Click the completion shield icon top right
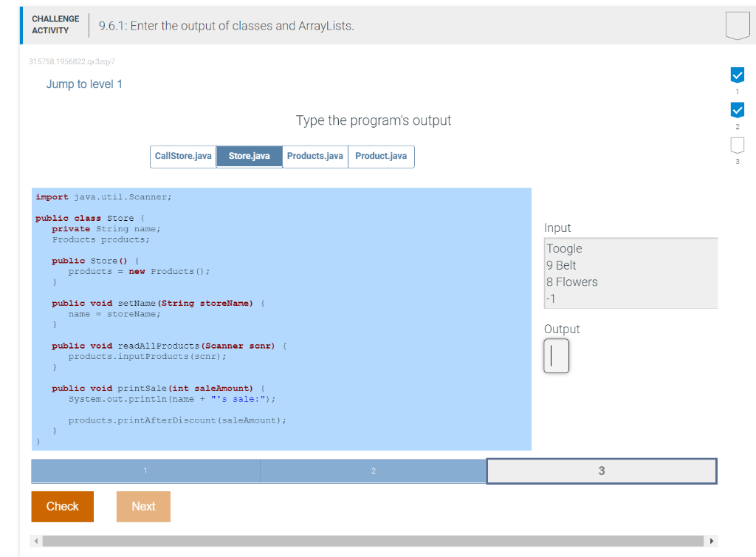This screenshot has width=756, height=557. [x=736, y=24]
